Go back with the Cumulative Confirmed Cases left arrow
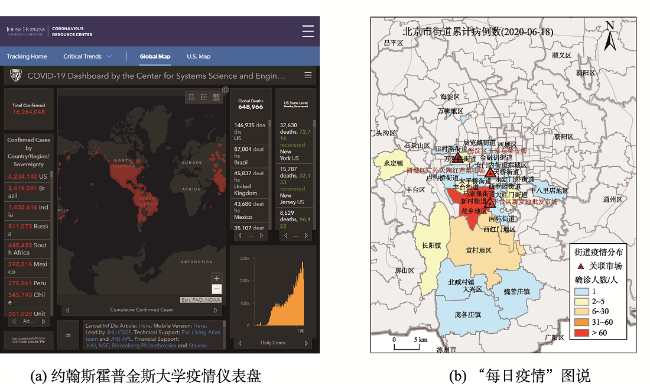 (68, 310)
